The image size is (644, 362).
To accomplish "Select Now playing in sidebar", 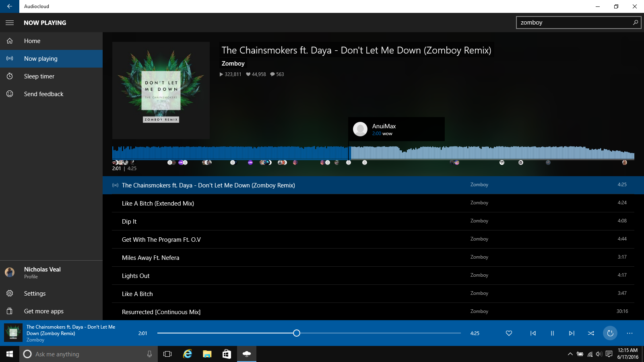I will click(x=51, y=59).
